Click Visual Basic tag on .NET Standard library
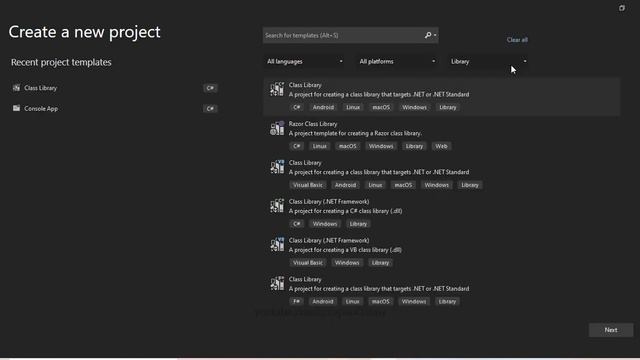 (308, 185)
